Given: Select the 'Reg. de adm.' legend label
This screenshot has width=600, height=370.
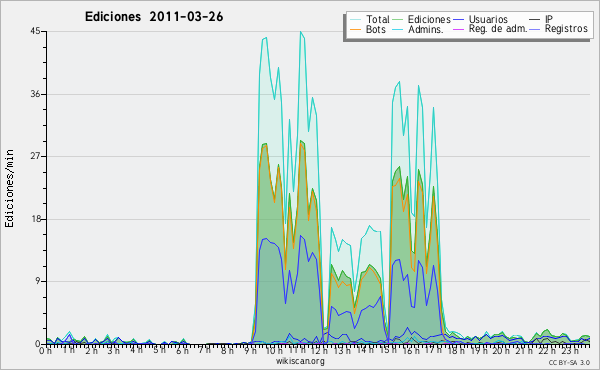Looking at the screenshot, I should [x=498, y=29].
